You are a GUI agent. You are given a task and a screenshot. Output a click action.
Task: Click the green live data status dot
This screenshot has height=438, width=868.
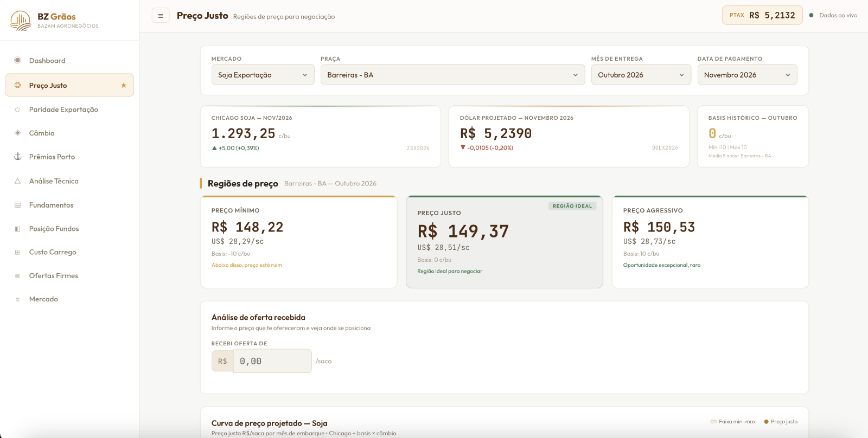click(811, 15)
